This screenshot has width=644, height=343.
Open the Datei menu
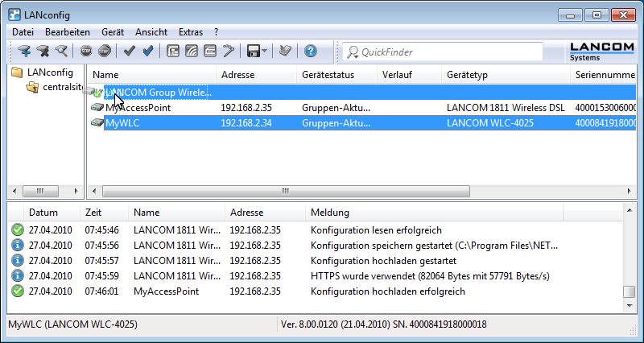point(23,32)
